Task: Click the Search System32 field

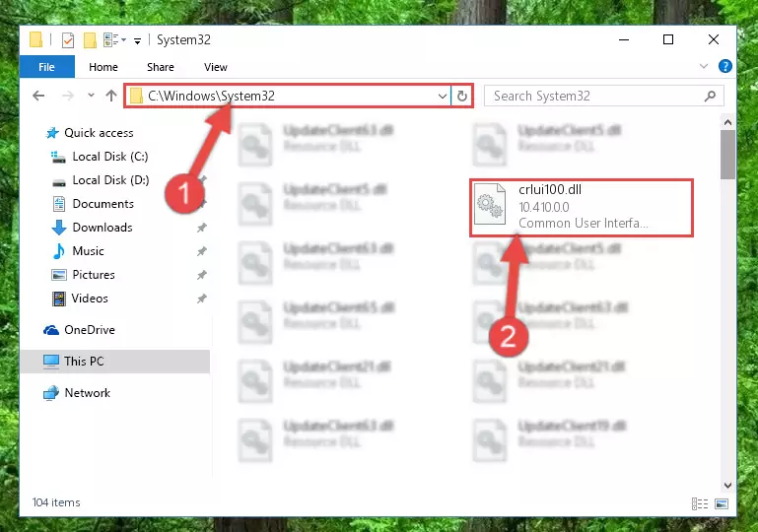Action: (603, 96)
